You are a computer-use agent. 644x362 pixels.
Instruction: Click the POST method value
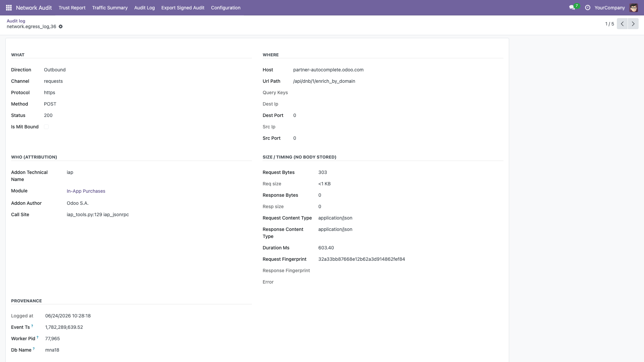click(50, 104)
